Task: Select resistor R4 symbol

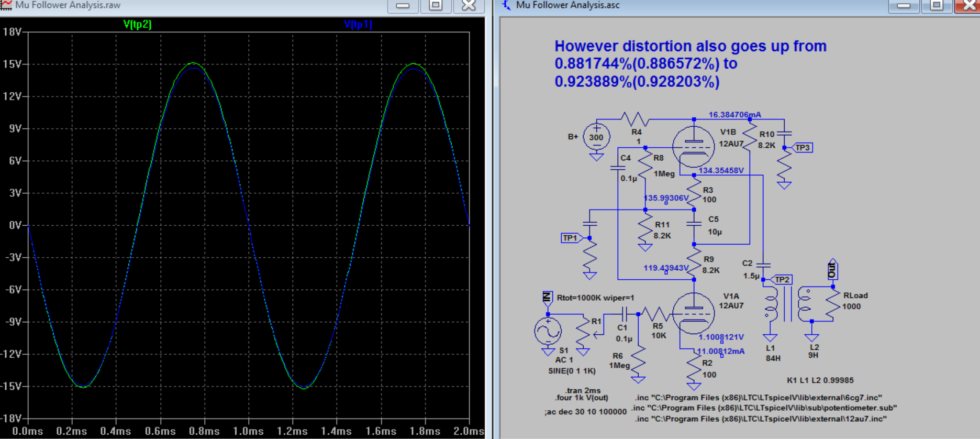Action: [x=634, y=119]
